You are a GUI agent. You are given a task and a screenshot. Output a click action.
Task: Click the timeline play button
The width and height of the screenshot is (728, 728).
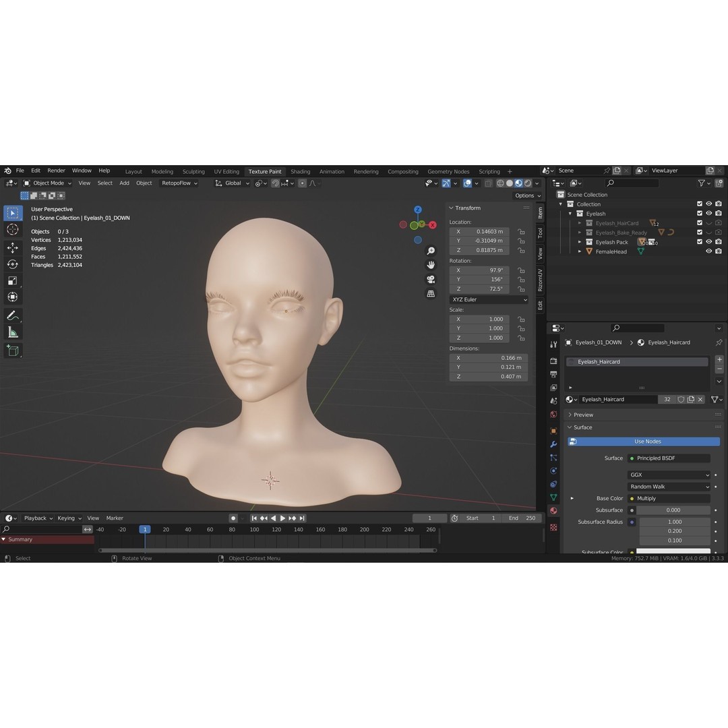[x=282, y=518]
